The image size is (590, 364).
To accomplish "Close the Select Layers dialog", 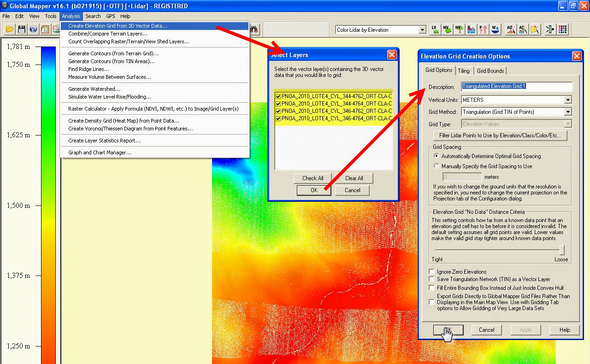I will (x=392, y=55).
